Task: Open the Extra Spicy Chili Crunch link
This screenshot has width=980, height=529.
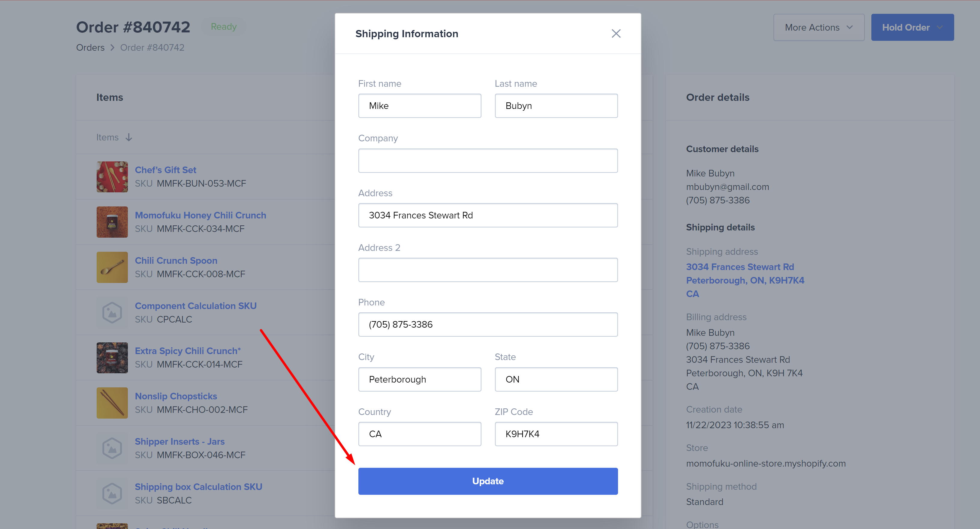Action: (x=188, y=351)
